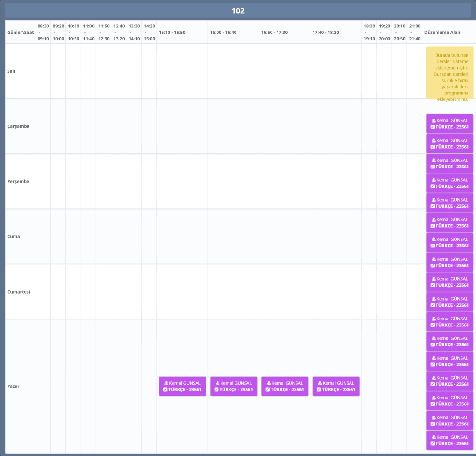
Task: Click the 102 classroom title bar
Action: 238,11
